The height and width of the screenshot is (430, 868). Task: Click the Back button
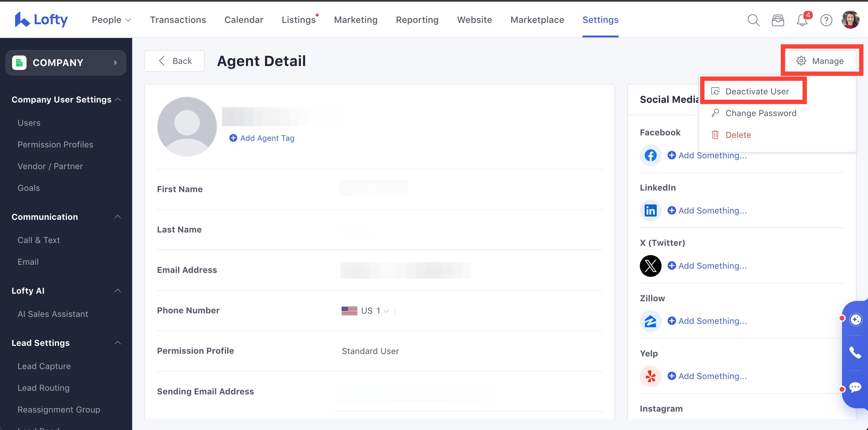(174, 61)
